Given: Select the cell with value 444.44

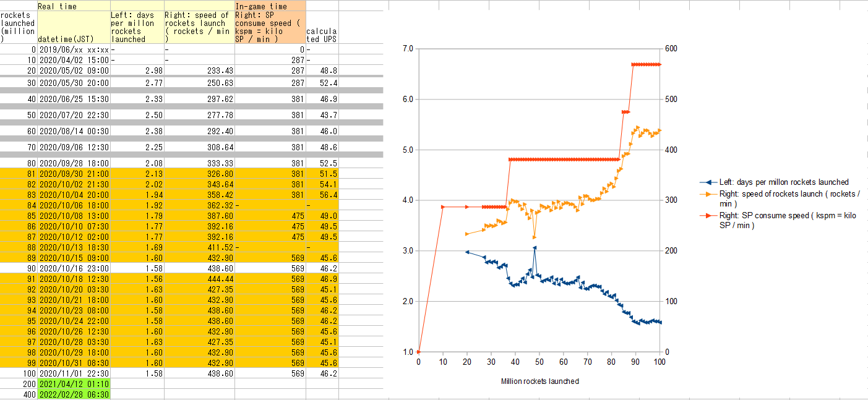Looking at the screenshot, I should [x=199, y=279].
